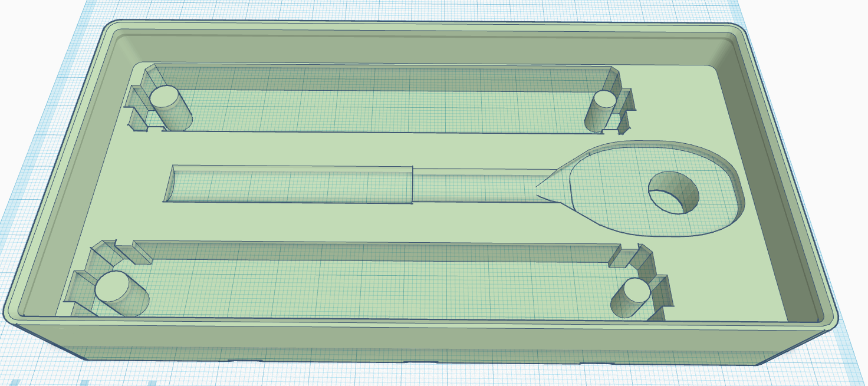
Task: Click the workplane grid below the tray
Action: click(x=413, y=377)
